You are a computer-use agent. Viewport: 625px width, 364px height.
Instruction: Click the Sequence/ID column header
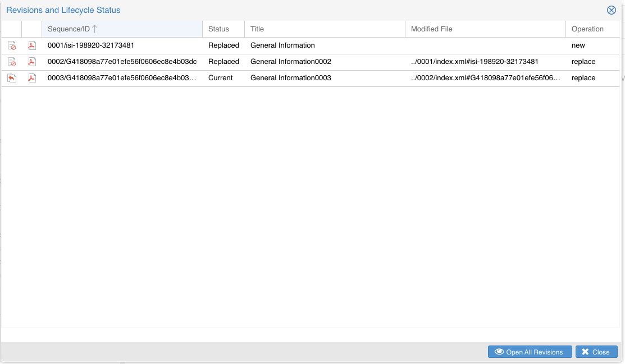69,29
